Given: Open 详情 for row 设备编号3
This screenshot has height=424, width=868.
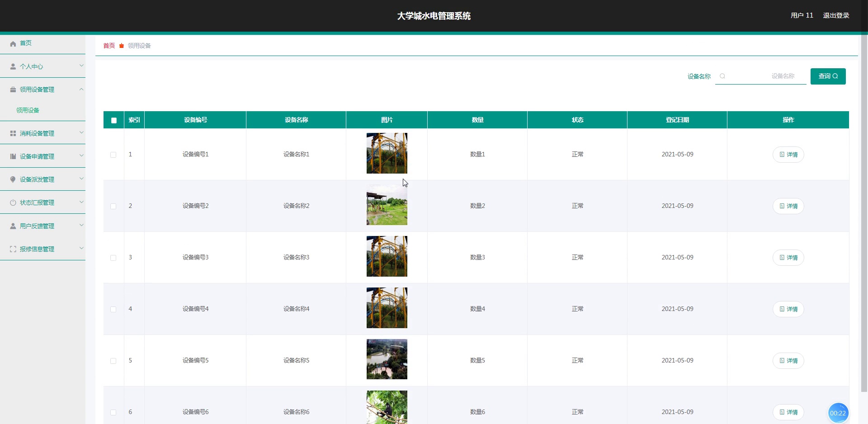Looking at the screenshot, I should click(788, 258).
